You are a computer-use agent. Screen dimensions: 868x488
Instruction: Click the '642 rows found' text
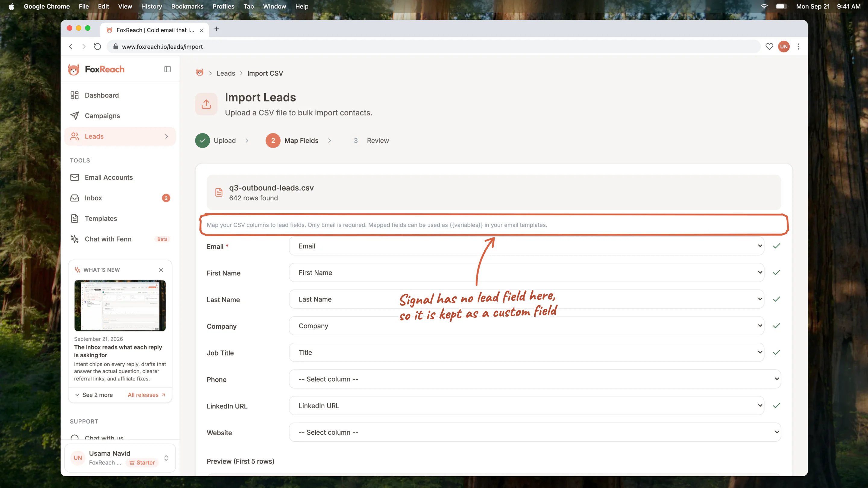(x=253, y=198)
